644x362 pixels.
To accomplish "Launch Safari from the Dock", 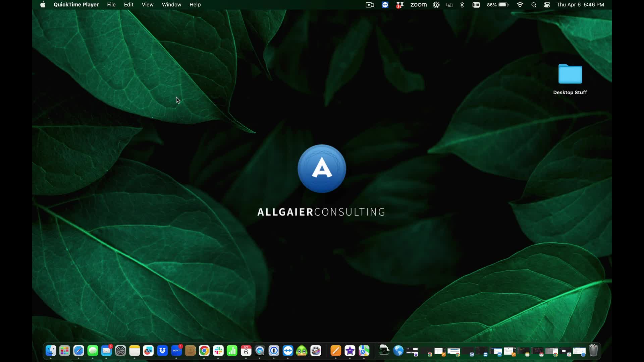I will (78, 351).
